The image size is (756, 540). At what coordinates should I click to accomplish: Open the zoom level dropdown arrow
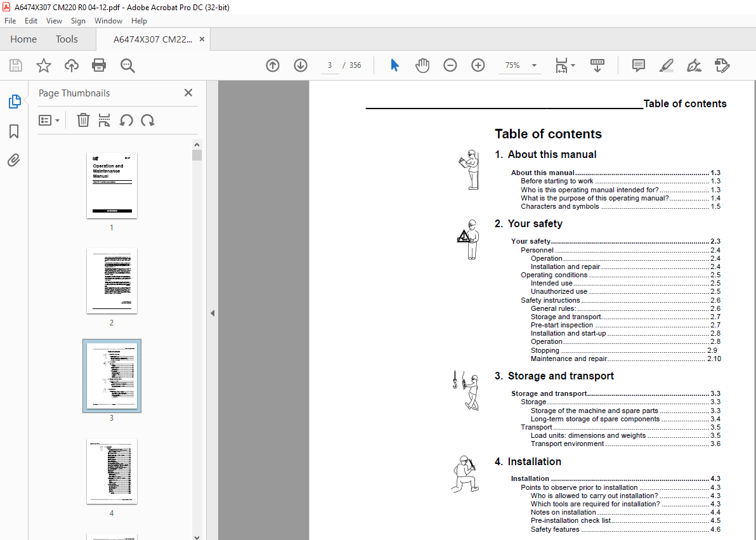534,65
